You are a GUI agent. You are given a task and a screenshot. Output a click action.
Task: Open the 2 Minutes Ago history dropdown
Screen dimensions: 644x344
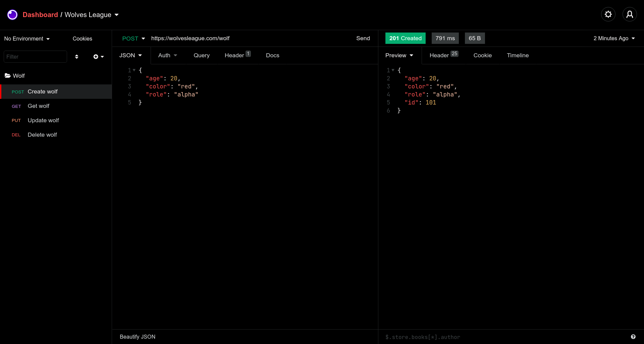[x=614, y=39]
